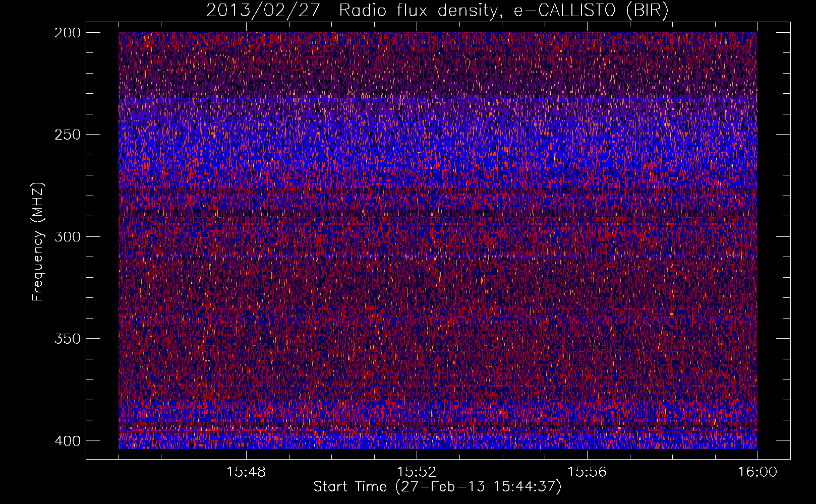This screenshot has height=504, width=816.
Task: Select the 200 frequency tick label
Action: click(67, 33)
